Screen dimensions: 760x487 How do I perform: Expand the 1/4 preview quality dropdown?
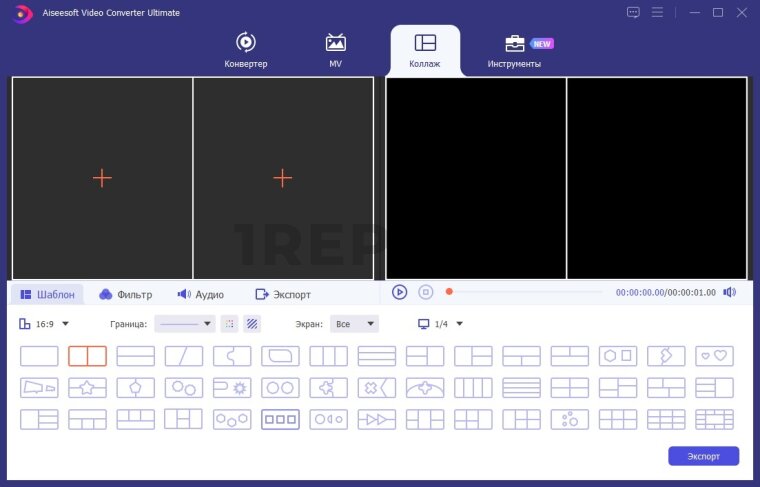pos(441,324)
